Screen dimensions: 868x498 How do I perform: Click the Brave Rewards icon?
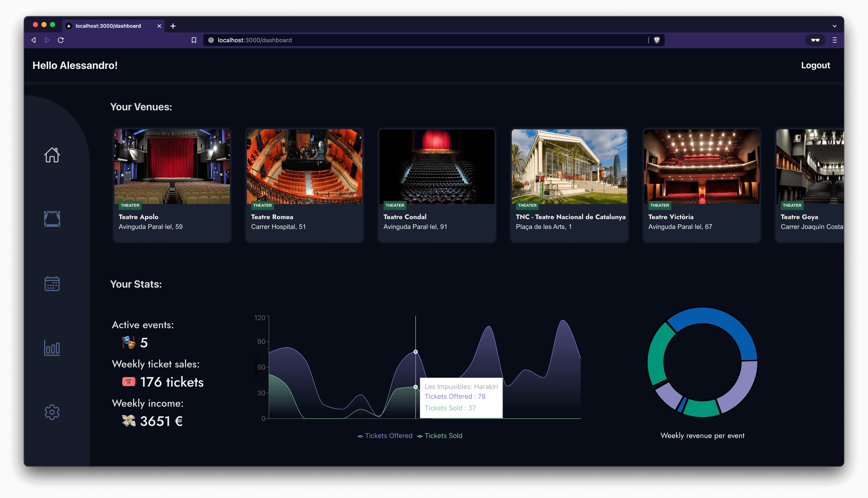click(816, 40)
